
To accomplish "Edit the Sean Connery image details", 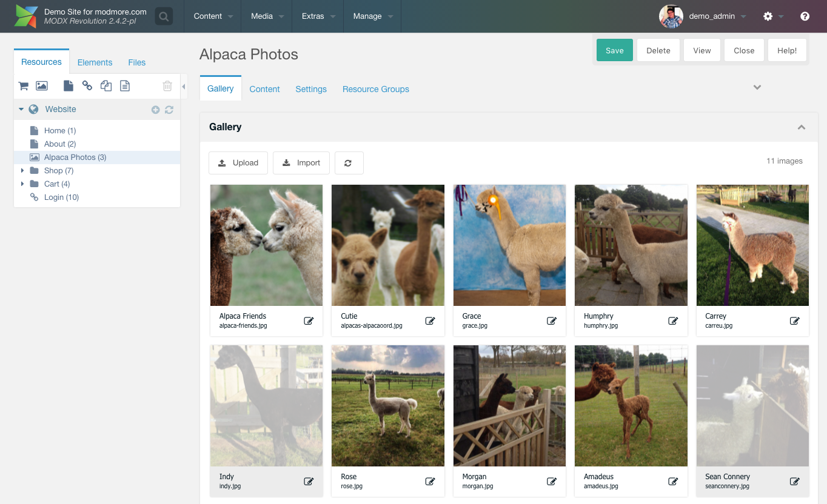I will click(795, 482).
